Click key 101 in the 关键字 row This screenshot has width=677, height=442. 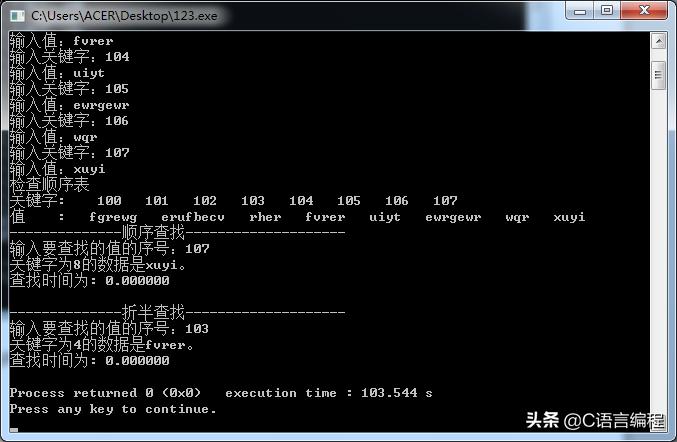(157, 201)
